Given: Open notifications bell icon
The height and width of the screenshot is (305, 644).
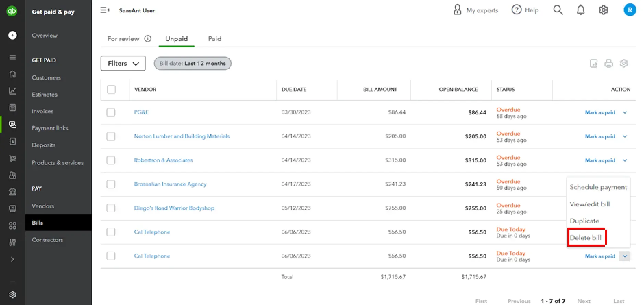Looking at the screenshot, I should [x=581, y=10].
